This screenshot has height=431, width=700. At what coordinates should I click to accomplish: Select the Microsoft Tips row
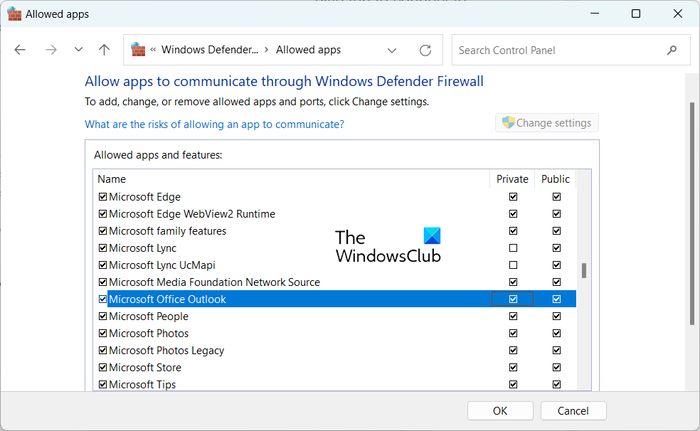[142, 384]
